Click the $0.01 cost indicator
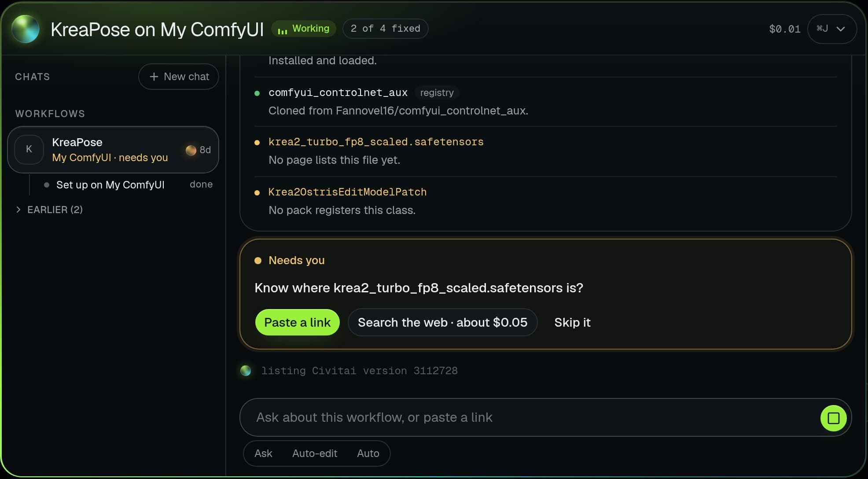 click(784, 29)
